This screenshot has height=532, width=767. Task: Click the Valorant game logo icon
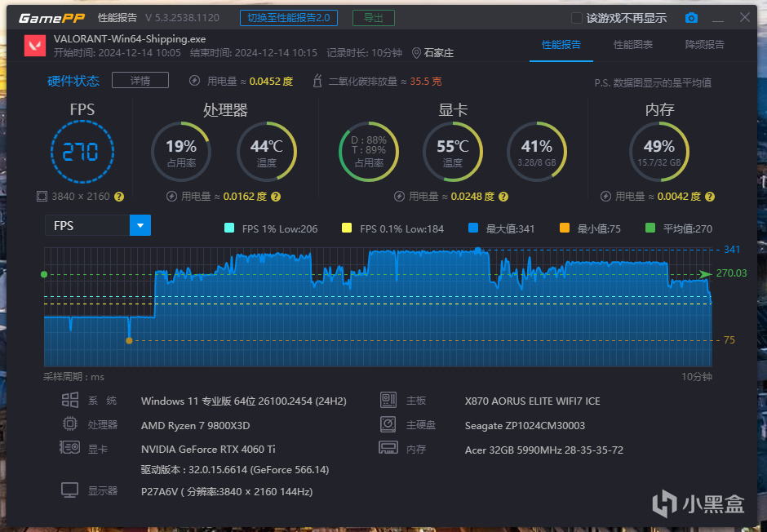click(x=35, y=46)
